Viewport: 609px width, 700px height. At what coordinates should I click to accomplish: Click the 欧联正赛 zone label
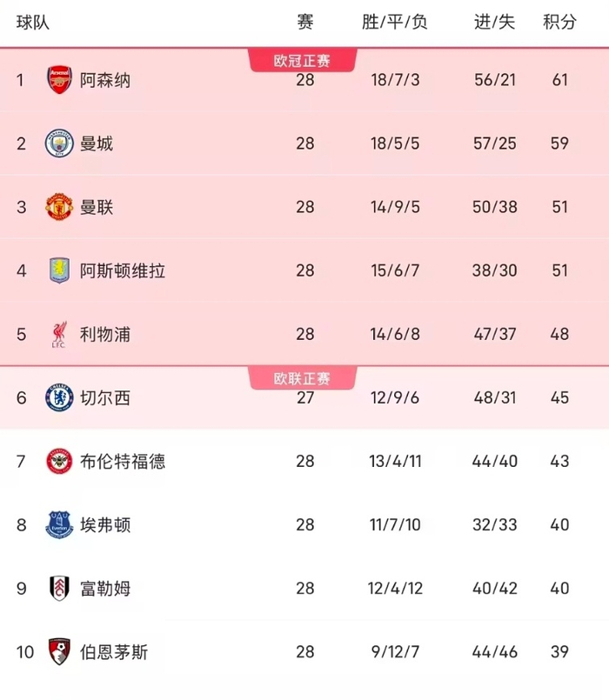[x=303, y=378]
